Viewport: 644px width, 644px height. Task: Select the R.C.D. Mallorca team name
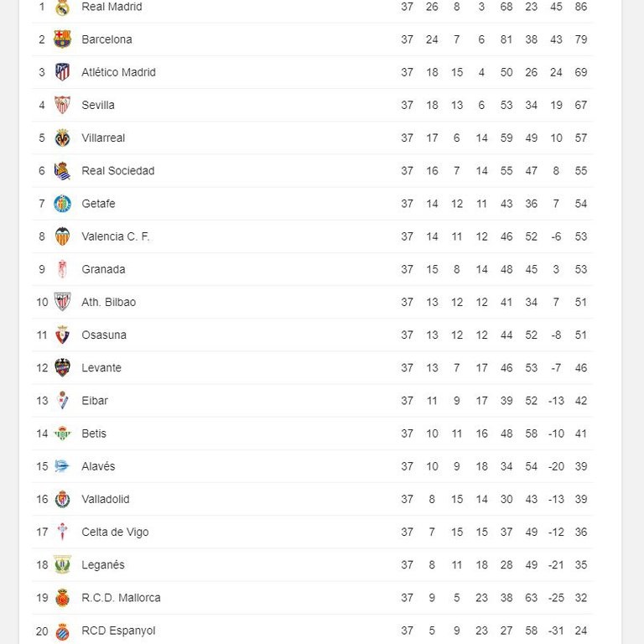(121, 598)
